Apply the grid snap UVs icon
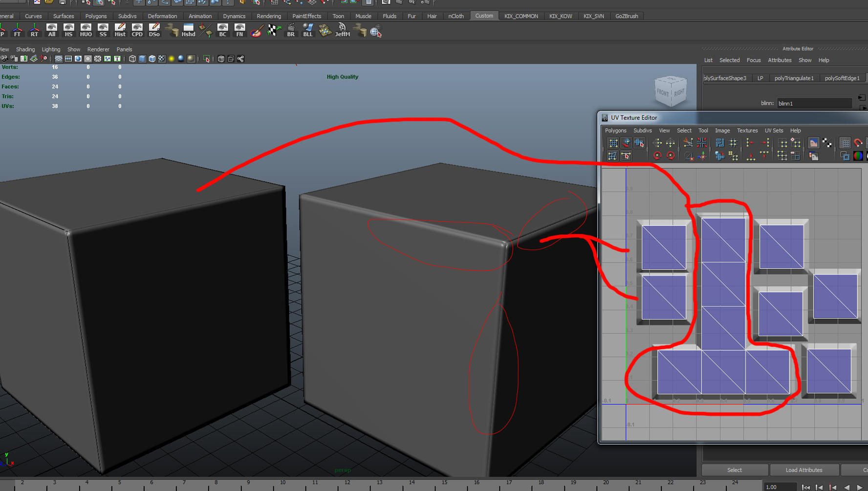The height and width of the screenshot is (491, 868). 733,143
